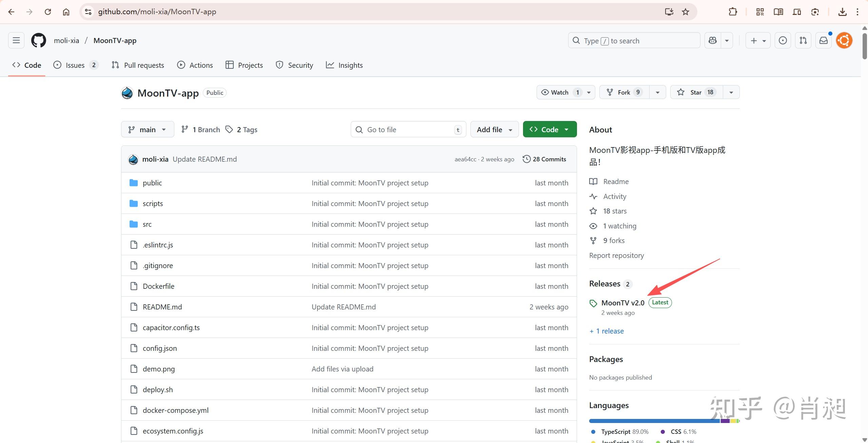Watch the repository for notifications
The width and height of the screenshot is (868, 443).
pos(560,92)
